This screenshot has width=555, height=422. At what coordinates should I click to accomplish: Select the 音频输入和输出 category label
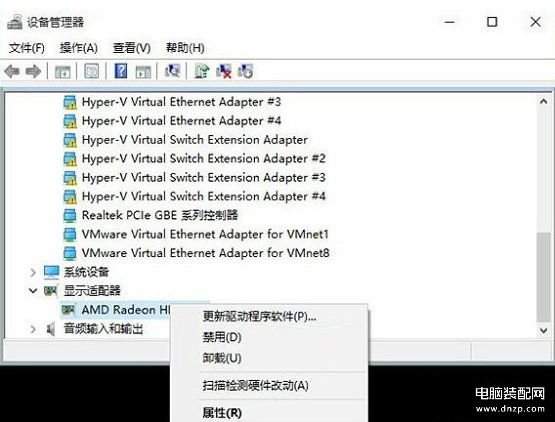click(x=103, y=329)
